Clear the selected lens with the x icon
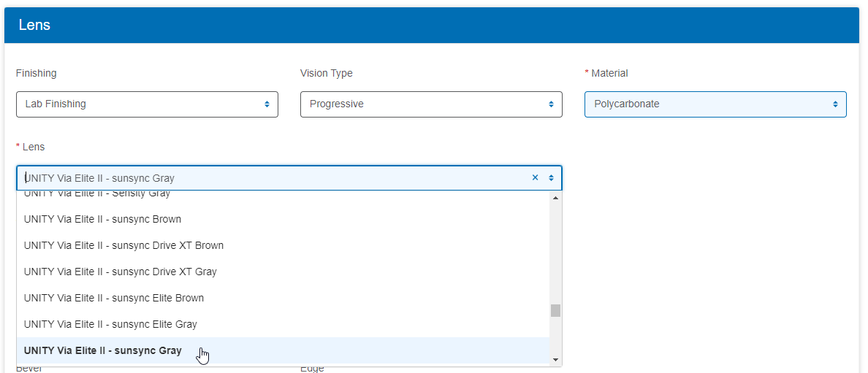Viewport: 868px width, 373px height. pyautogui.click(x=535, y=178)
